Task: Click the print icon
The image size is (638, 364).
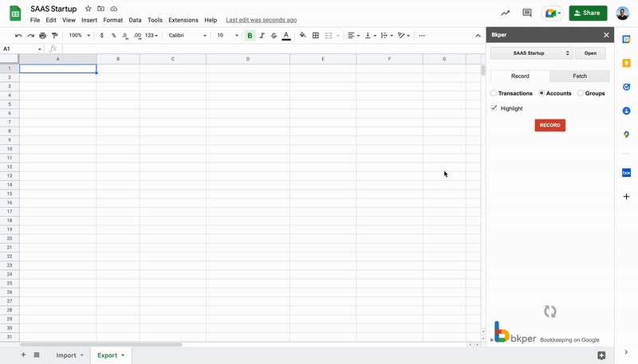Action: (x=43, y=36)
